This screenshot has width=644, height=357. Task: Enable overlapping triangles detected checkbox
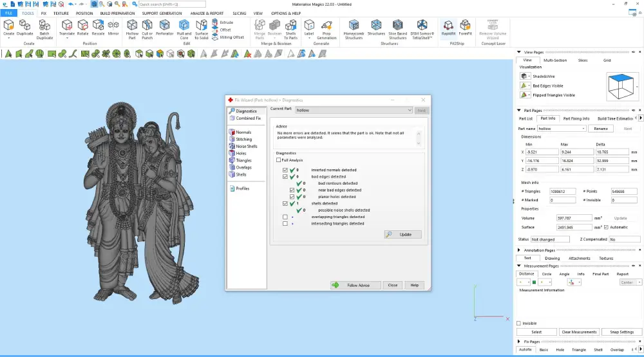click(x=285, y=217)
